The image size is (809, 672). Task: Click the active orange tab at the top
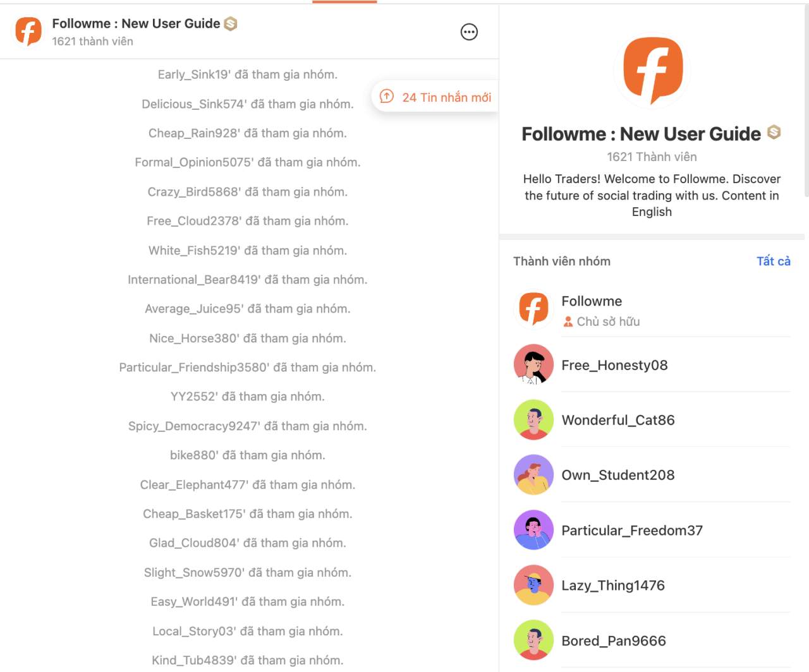click(344, 2)
